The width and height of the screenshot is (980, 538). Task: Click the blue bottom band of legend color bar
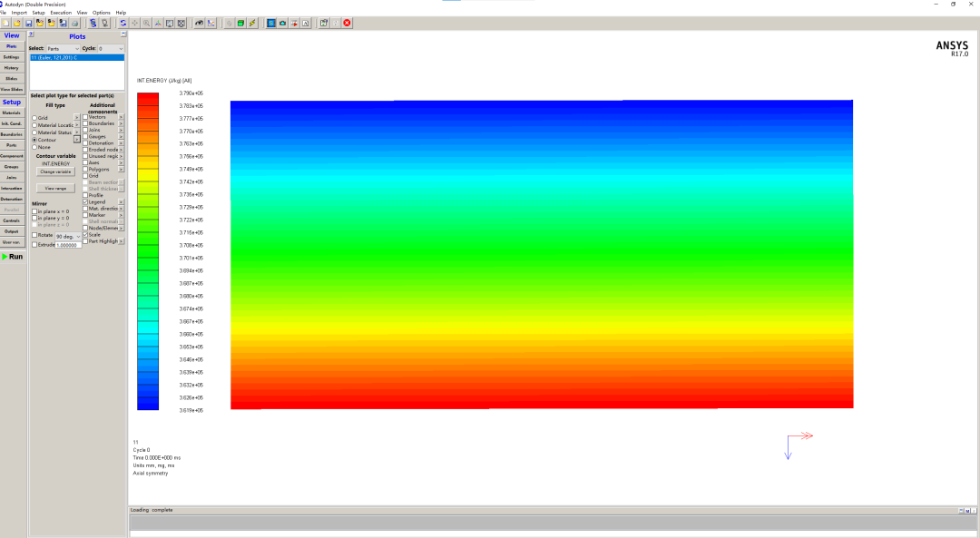click(x=148, y=404)
